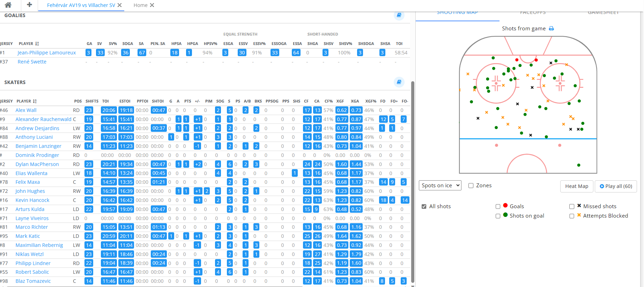Sort skaters using the PLAYER sort icon

[35, 101]
